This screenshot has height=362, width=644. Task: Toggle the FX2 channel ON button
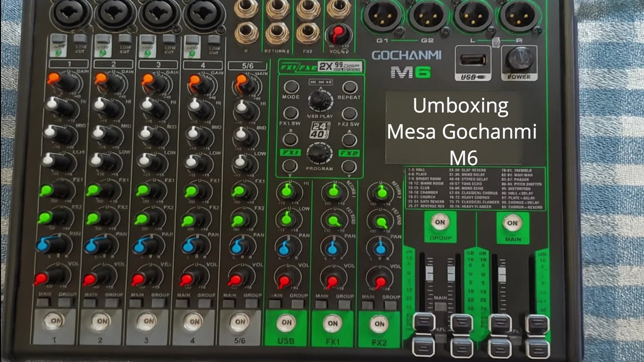click(x=378, y=324)
